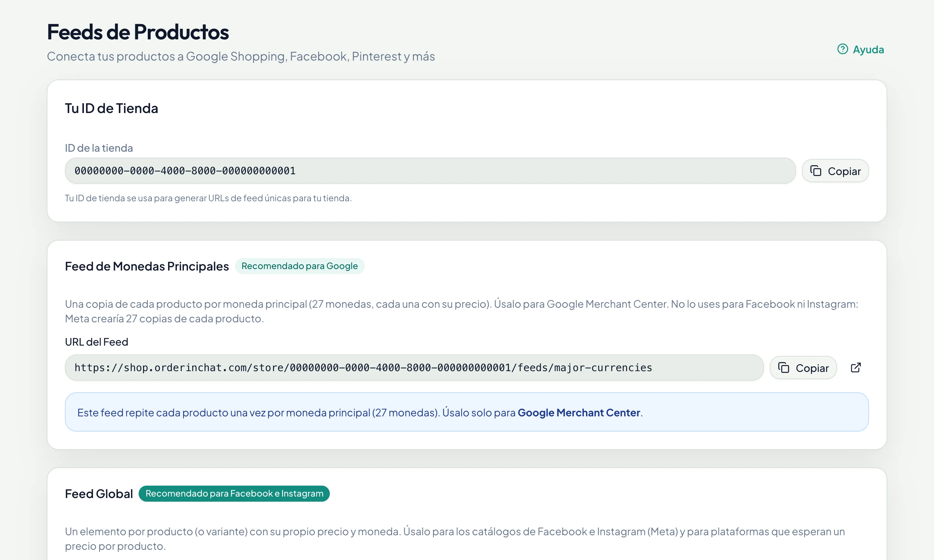Screen dimensions: 934x560
Task: Click the blue info notice about 27 monedas
Action: [467, 412]
